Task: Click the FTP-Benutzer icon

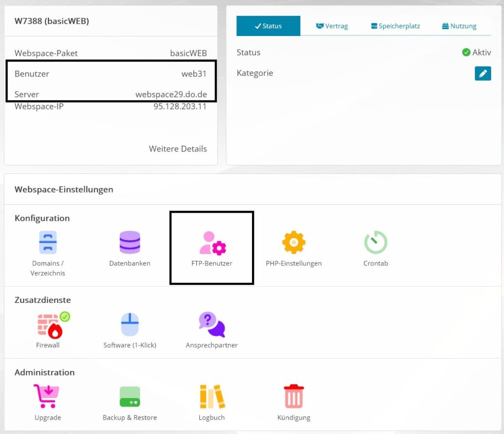Action: pyautogui.click(x=212, y=243)
